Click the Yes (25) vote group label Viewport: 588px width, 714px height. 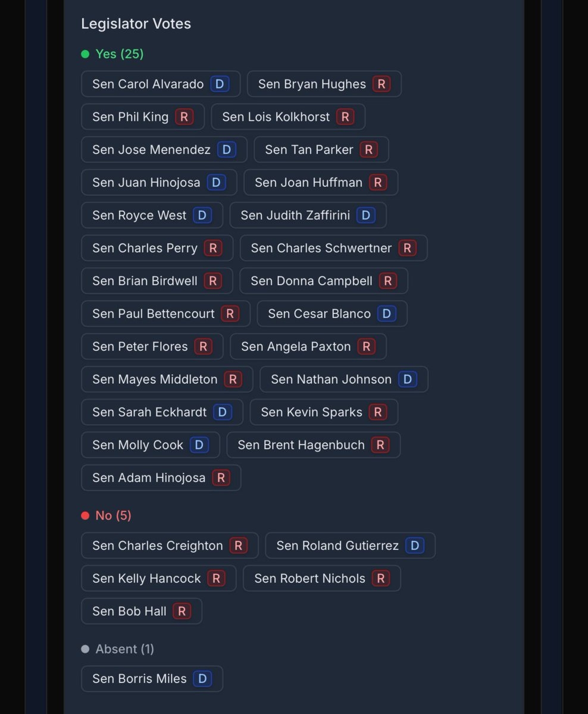tap(120, 54)
